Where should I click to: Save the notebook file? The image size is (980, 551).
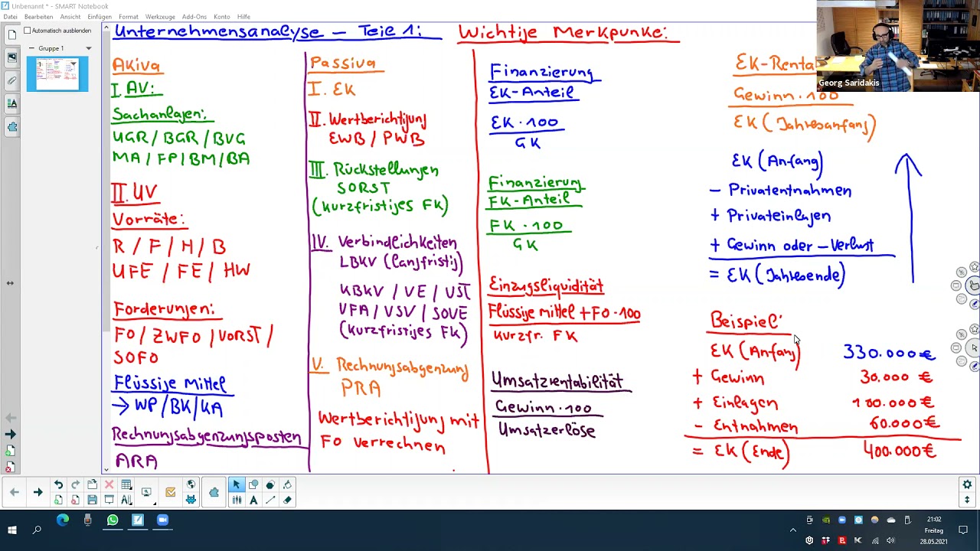point(92,500)
